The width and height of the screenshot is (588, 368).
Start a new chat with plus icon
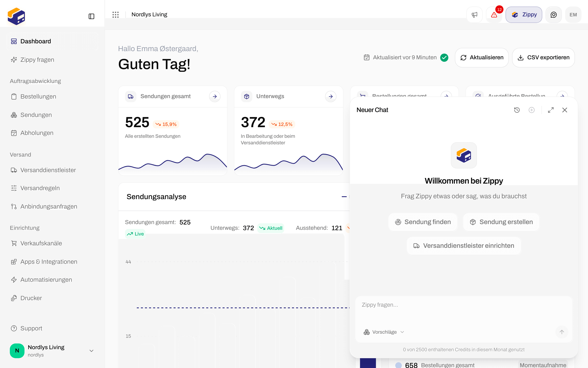point(532,110)
